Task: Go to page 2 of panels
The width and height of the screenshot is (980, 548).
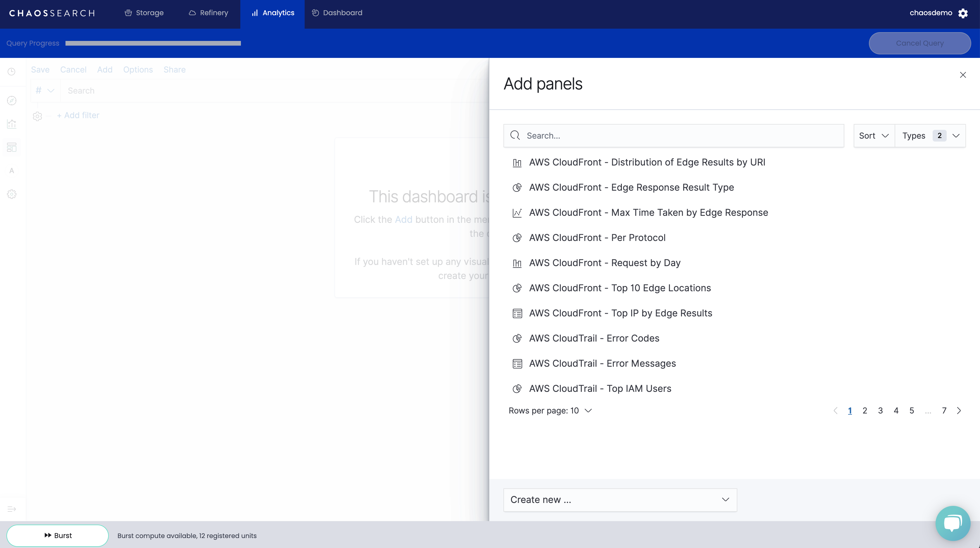Action: tap(865, 411)
